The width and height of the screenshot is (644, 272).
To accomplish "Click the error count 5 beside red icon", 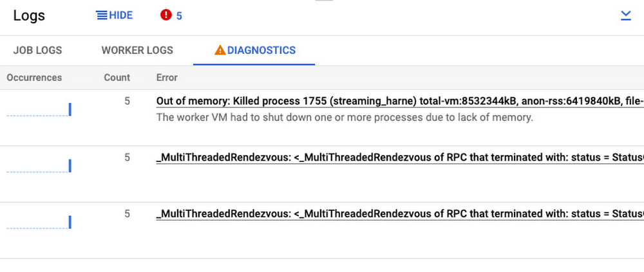I will pyautogui.click(x=179, y=16).
